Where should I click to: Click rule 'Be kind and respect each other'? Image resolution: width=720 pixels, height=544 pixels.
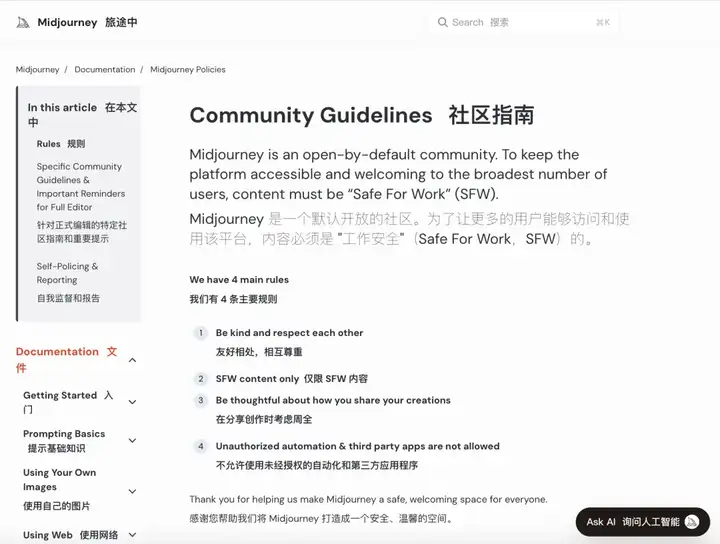(289, 333)
